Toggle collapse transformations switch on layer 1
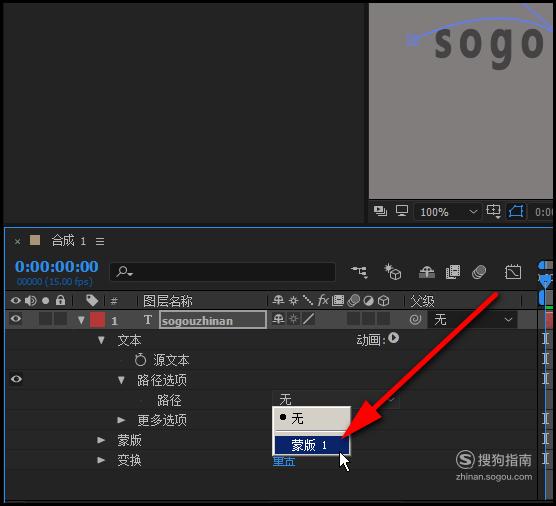The image size is (556, 506). point(293,319)
